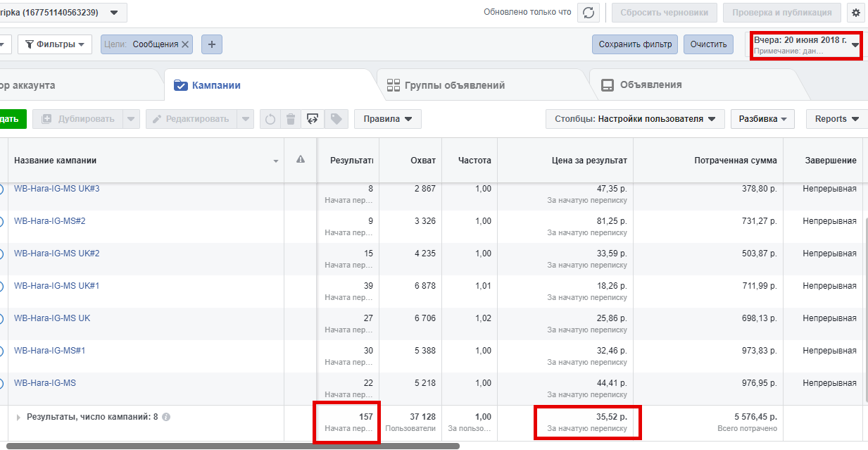Click total spent amount 5 576,45 р.
Image resolution: width=868 pixels, height=450 pixels.
[755, 417]
